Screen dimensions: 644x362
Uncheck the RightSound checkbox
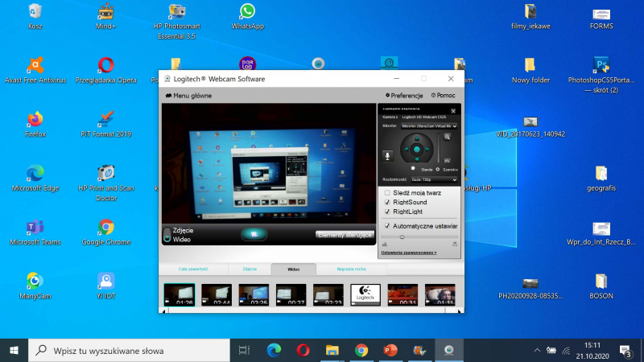387,202
